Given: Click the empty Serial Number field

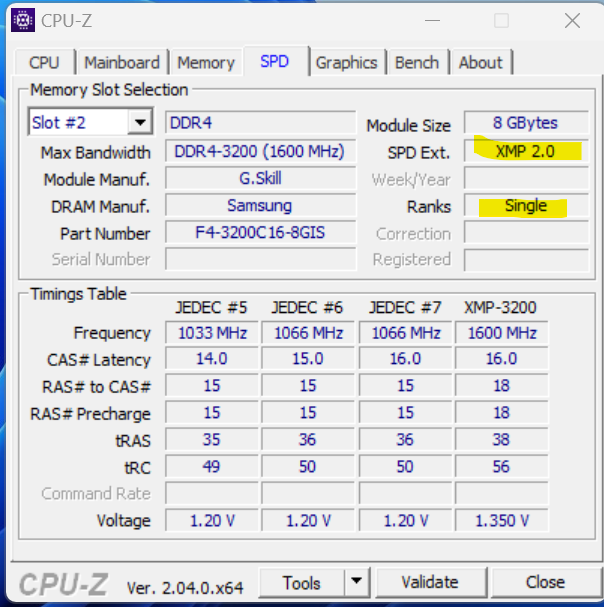Looking at the screenshot, I should [x=260, y=259].
